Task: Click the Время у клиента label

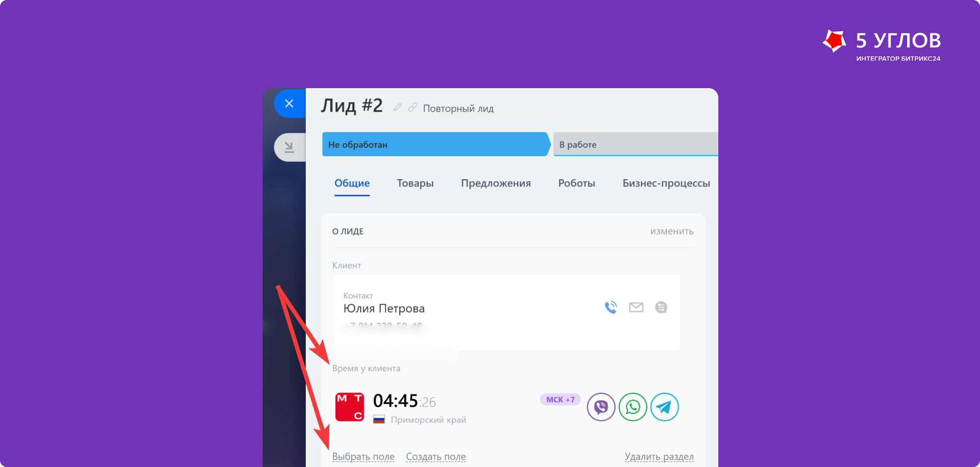Action: pos(366,369)
